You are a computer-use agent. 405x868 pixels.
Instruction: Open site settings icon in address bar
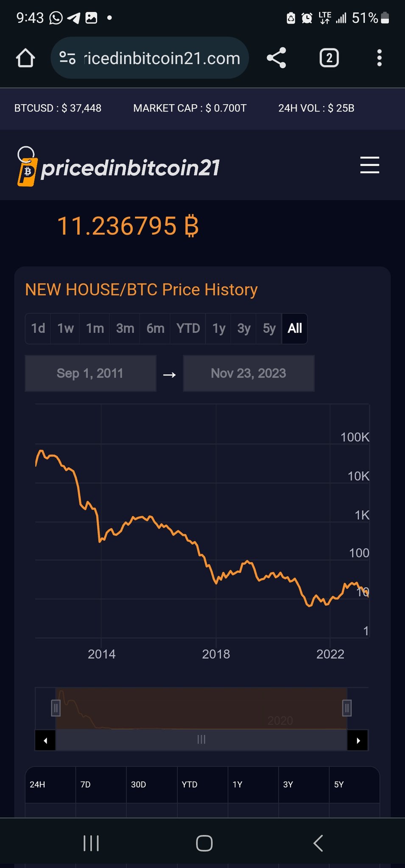[67, 58]
